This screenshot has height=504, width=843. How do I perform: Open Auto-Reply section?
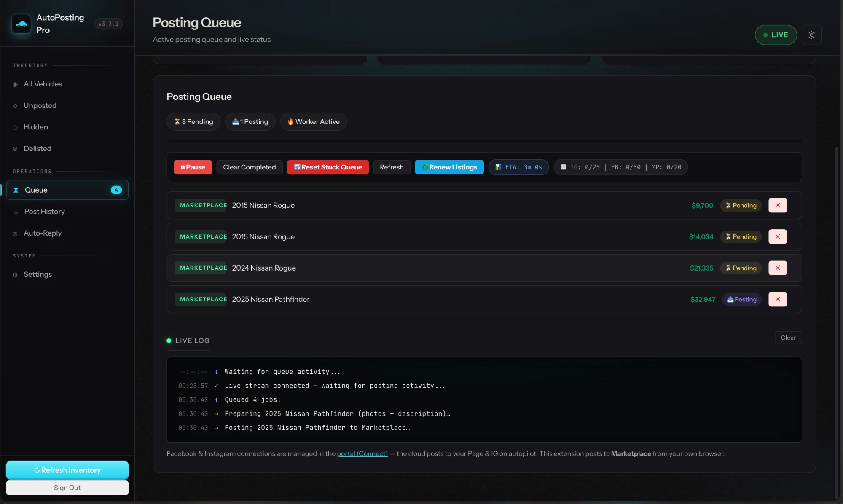click(43, 233)
